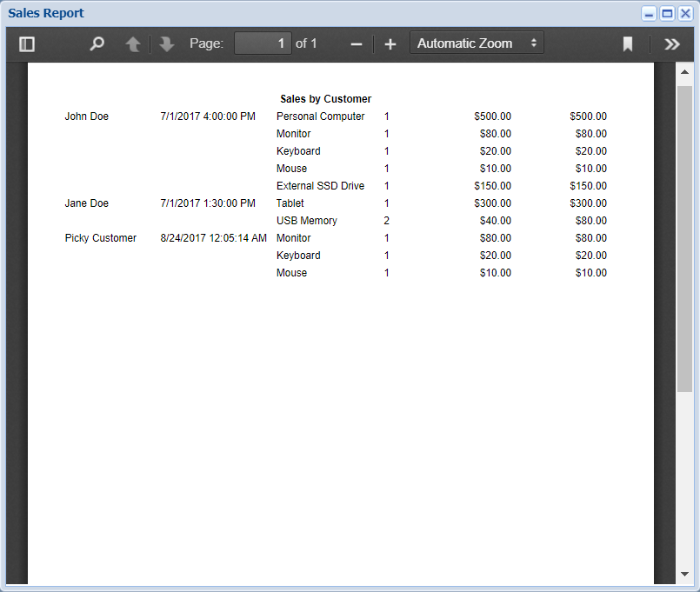Click the page number input field
Viewport: 700px width, 592px height.
pos(263,43)
